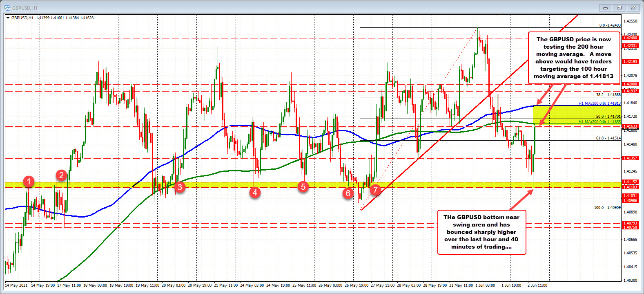This screenshot has width=644, height=294.
Task: Select the red price label 1.41357
Action: coord(630,158)
